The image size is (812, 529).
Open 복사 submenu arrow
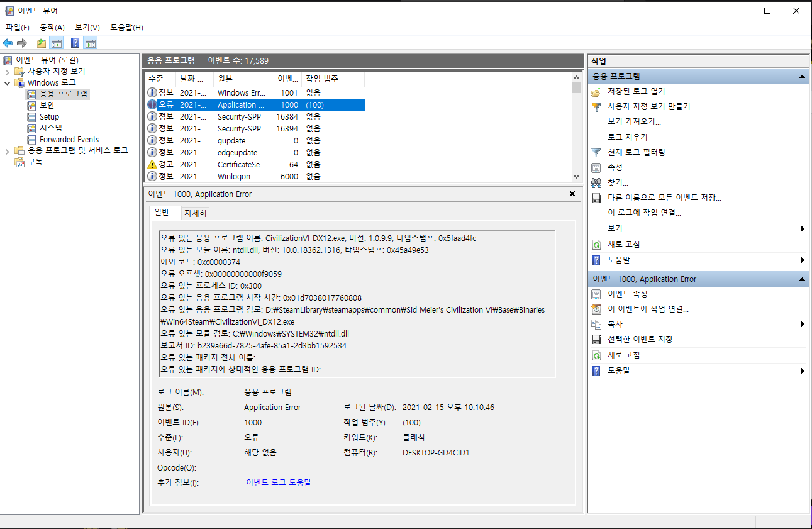pos(803,324)
